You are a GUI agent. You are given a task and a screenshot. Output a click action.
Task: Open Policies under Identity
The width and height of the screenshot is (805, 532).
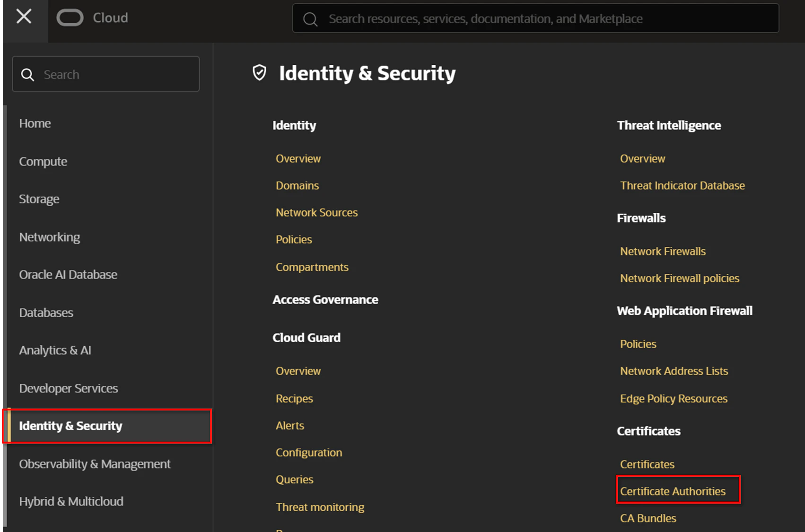click(294, 239)
